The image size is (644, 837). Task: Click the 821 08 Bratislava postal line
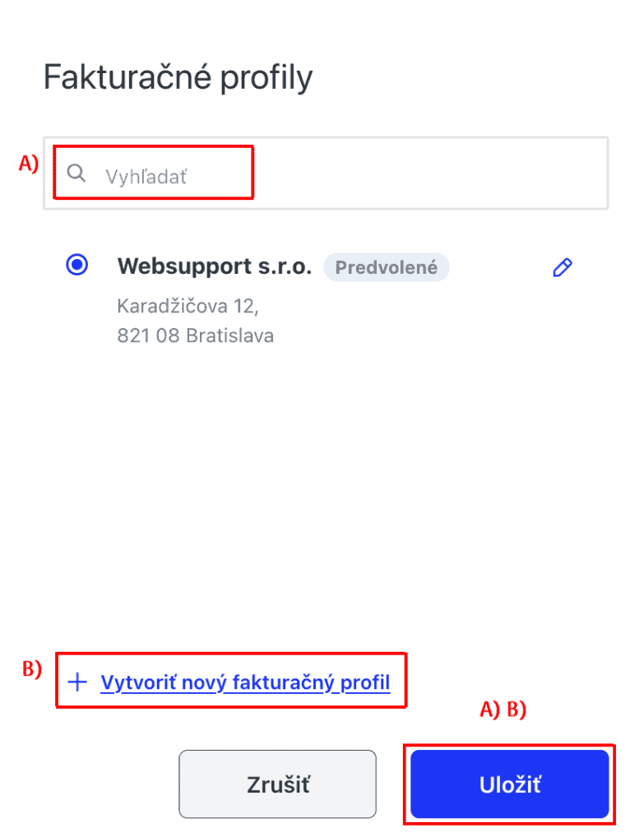pos(196,335)
